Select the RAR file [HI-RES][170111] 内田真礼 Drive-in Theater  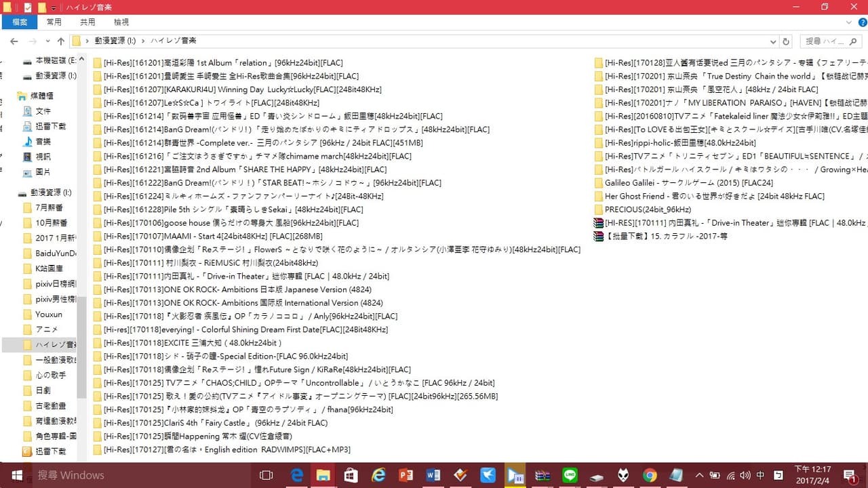tap(730, 222)
